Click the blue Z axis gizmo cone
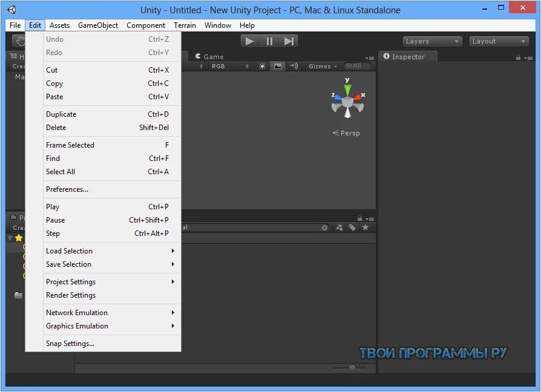The image size is (541, 392). pyautogui.click(x=338, y=97)
